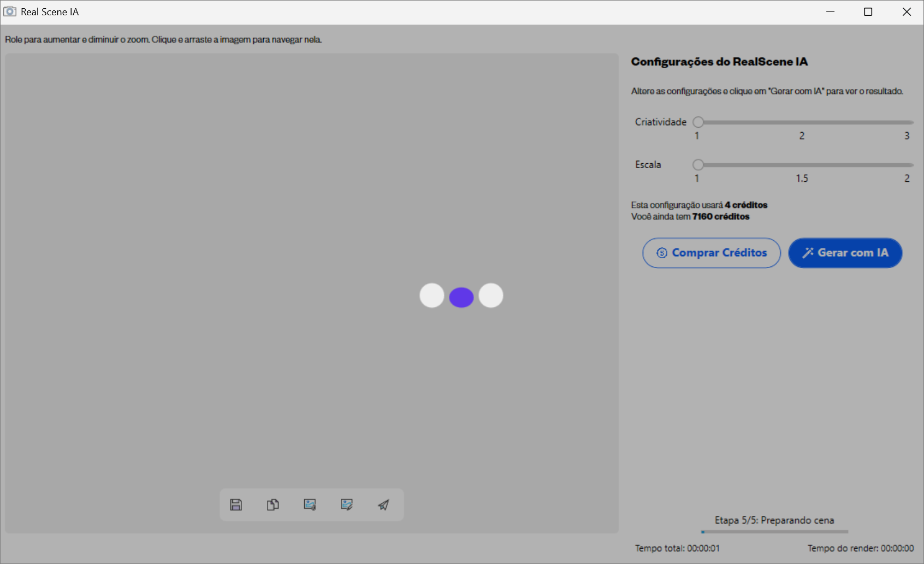Click the "7160 créditos" balance text

[721, 217]
